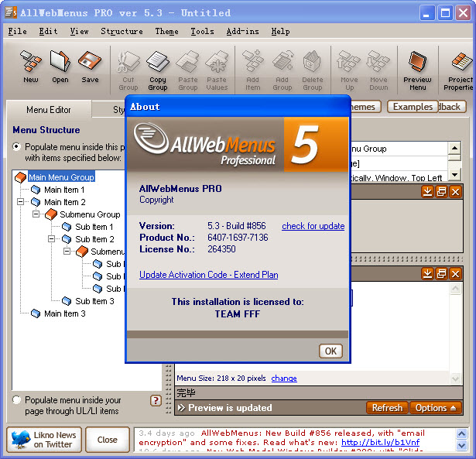Open the Edit menu

click(48, 31)
